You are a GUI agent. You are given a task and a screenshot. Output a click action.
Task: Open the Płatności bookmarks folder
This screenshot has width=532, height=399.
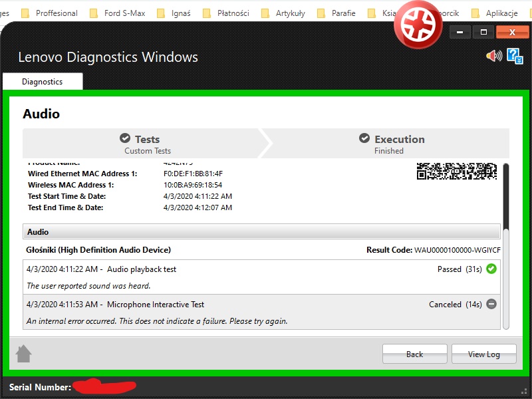point(226,13)
